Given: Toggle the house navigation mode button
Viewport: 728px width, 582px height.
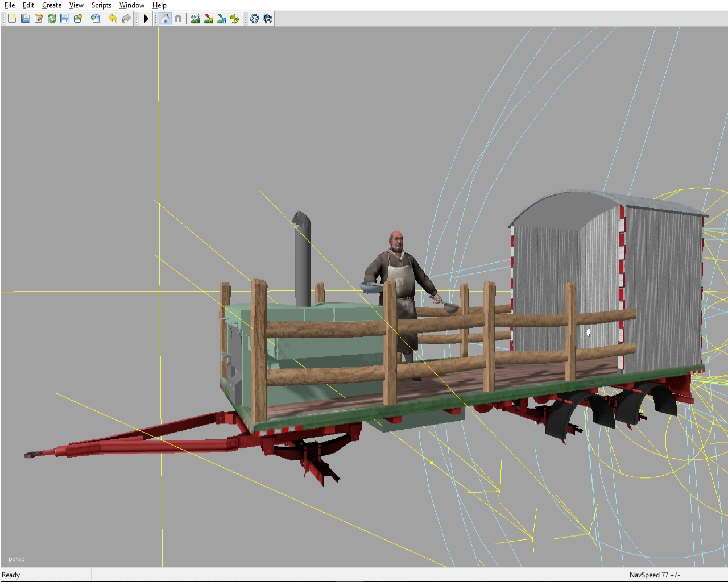Looking at the screenshot, I should [x=165, y=19].
